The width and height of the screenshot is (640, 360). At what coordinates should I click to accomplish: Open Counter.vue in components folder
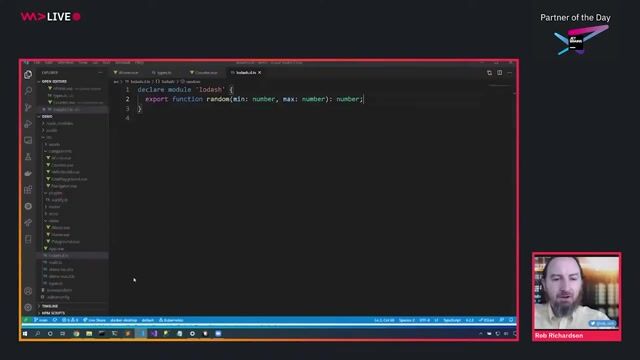coord(61,165)
